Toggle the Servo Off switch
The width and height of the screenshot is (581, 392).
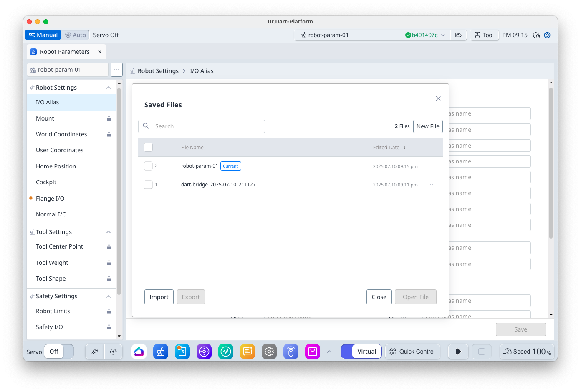[59, 352]
